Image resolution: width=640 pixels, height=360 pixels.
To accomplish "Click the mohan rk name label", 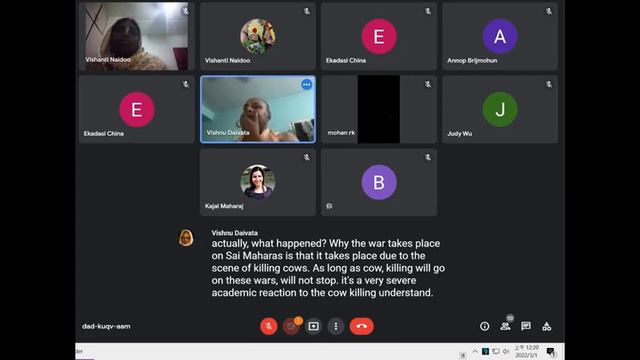I will pyautogui.click(x=341, y=133).
